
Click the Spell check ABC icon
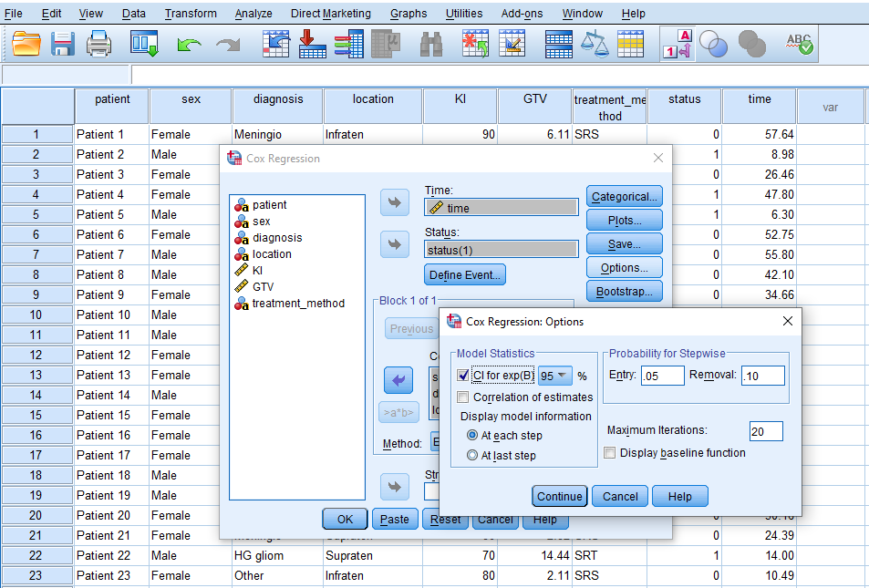pyautogui.click(x=800, y=45)
